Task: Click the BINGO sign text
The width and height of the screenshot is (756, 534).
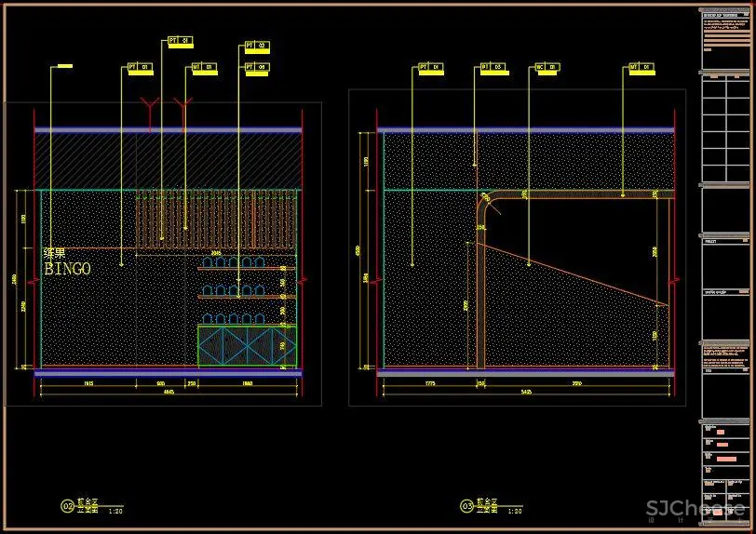Action: pyautogui.click(x=68, y=269)
